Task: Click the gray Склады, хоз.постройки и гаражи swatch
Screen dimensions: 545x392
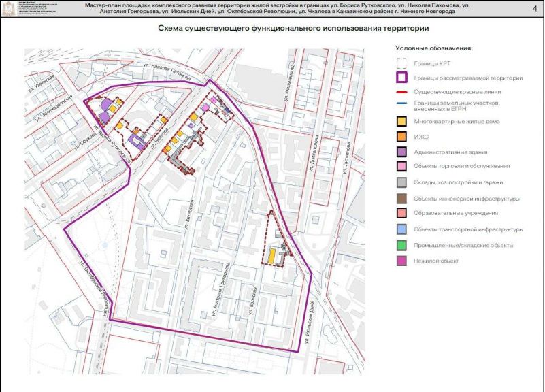Action: click(401, 182)
